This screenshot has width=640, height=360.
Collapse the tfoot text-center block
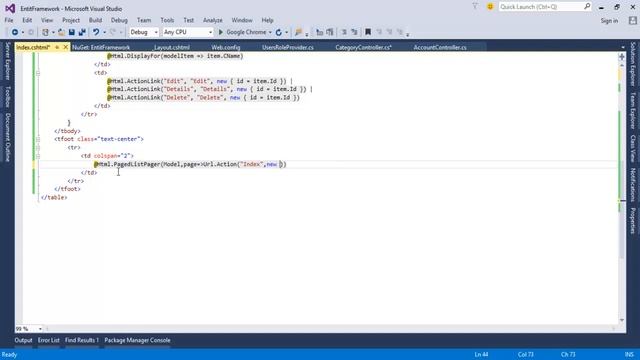[x=38, y=140]
